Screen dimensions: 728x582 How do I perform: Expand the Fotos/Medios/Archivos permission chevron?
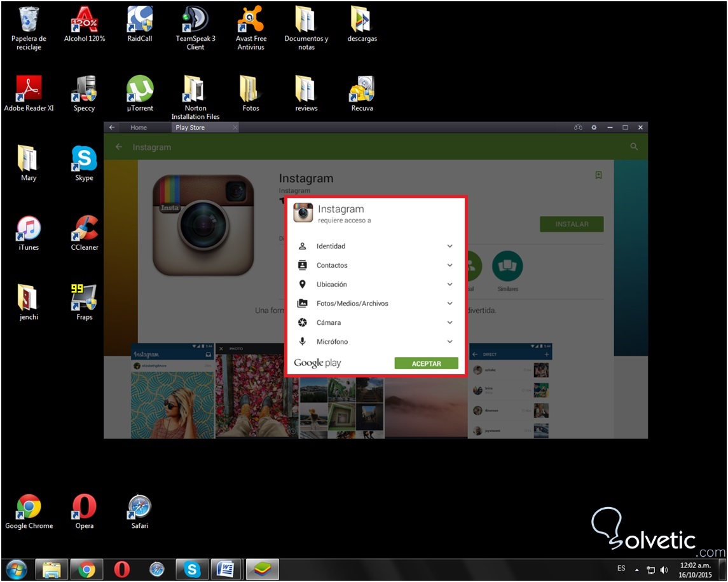[x=450, y=303]
